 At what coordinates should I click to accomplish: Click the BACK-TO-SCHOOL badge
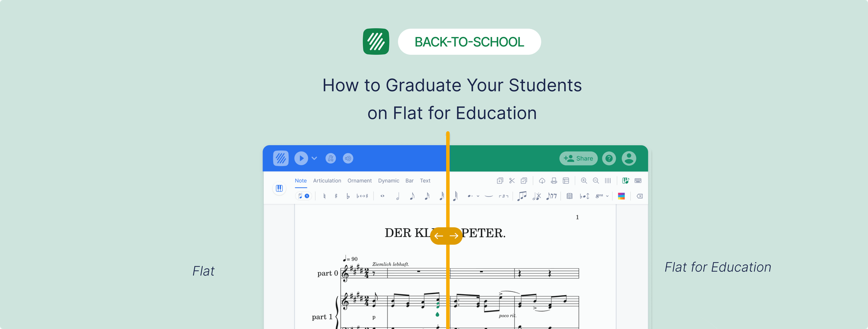(469, 42)
